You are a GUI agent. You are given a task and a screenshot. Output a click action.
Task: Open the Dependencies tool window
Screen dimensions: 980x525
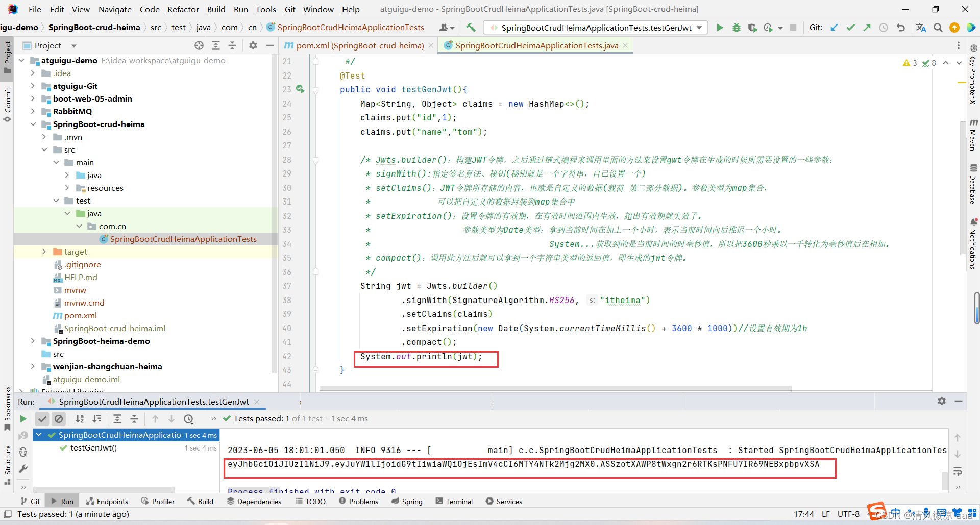pyautogui.click(x=254, y=502)
